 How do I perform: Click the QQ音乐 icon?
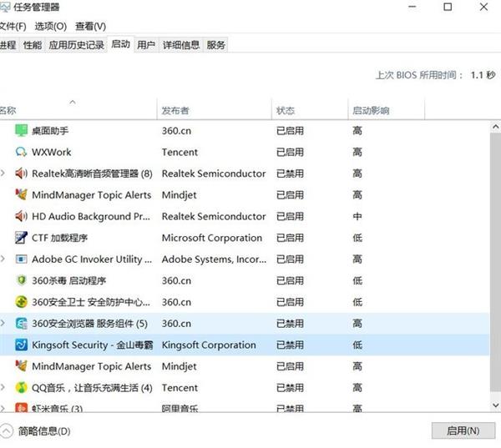[22, 388]
